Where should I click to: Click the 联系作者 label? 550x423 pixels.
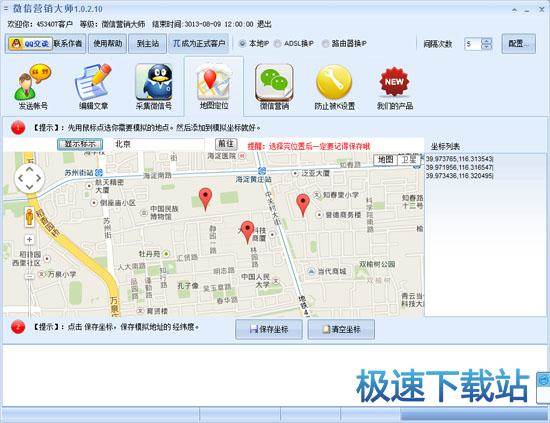pyautogui.click(x=68, y=43)
